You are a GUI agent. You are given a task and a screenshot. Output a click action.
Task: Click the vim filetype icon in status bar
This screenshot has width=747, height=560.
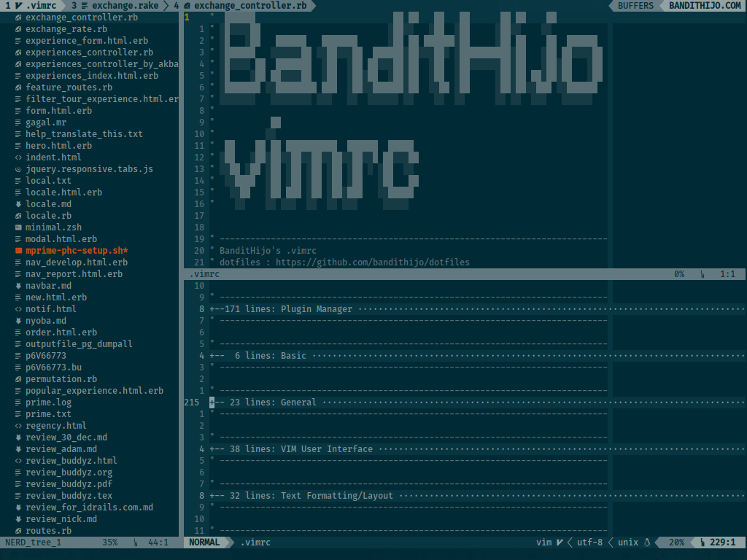click(x=560, y=542)
